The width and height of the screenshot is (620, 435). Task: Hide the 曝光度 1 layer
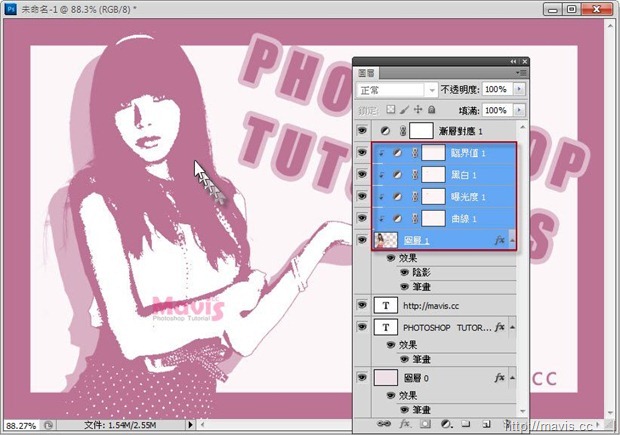(x=362, y=196)
